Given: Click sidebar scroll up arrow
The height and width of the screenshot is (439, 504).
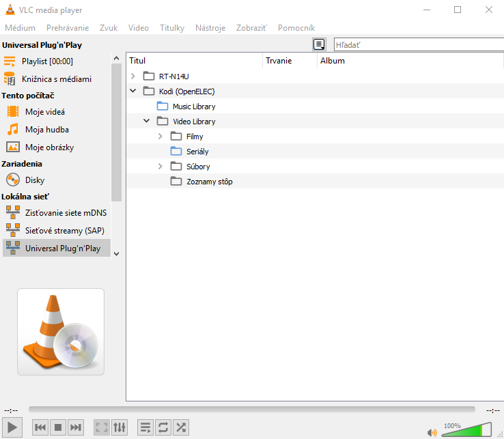Looking at the screenshot, I should (116, 58).
